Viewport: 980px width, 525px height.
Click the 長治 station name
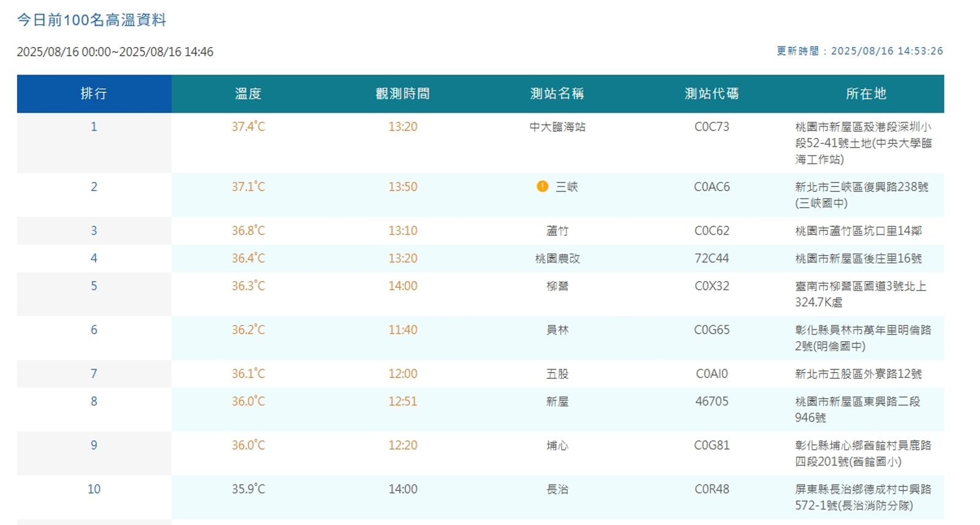tap(557, 489)
